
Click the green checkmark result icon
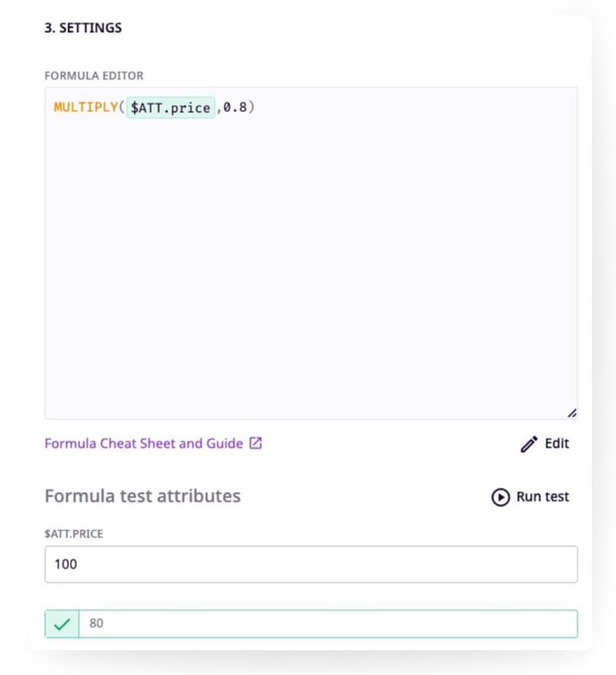click(x=62, y=624)
